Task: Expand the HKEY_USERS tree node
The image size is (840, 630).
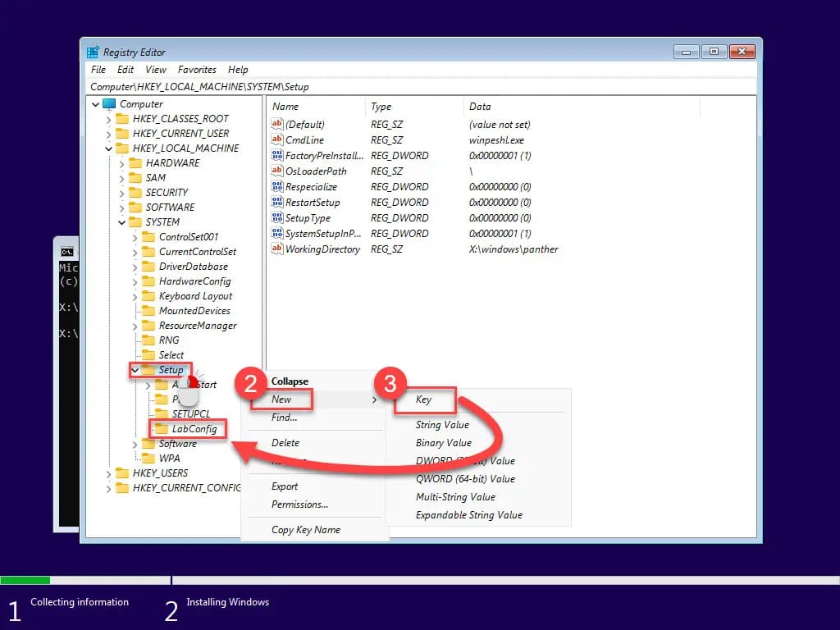Action: coord(109,473)
